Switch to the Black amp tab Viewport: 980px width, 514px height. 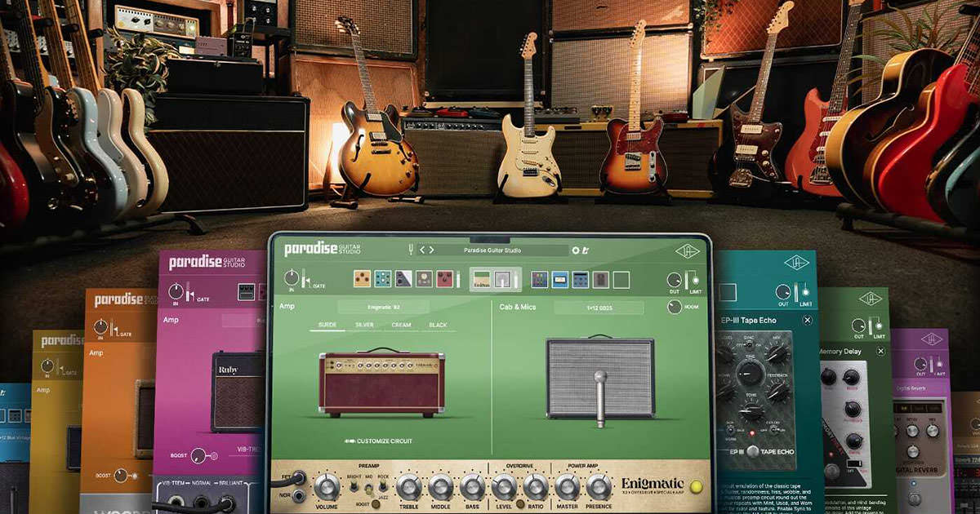tap(438, 325)
